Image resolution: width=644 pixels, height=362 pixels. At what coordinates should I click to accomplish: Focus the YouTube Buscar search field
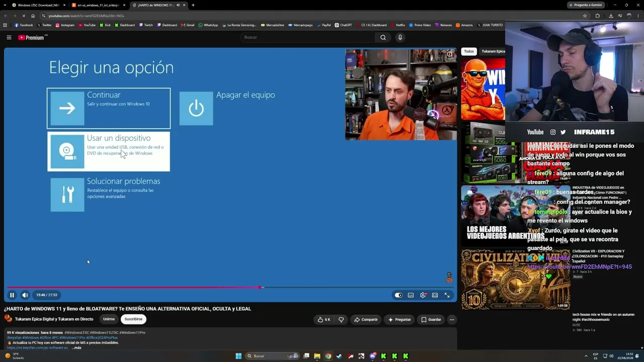[307, 37]
